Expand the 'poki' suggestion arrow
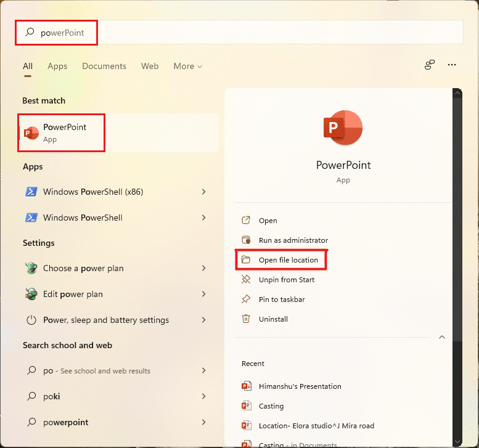This screenshot has height=448, width=479. tap(204, 396)
